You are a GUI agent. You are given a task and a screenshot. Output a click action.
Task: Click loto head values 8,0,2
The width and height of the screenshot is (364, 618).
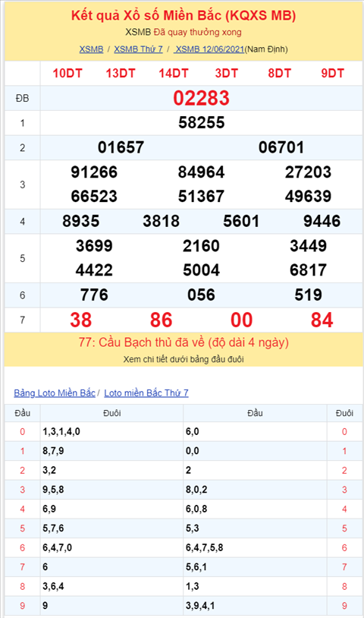196,490
